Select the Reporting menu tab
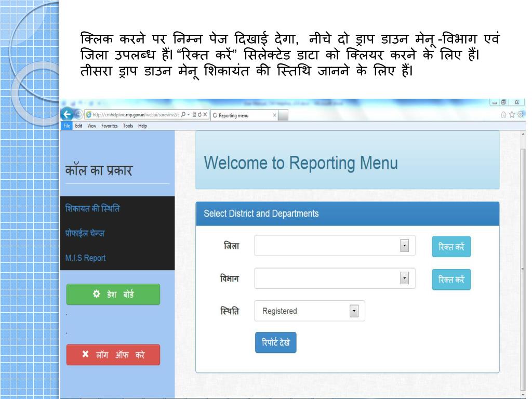 [x=244, y=115]
